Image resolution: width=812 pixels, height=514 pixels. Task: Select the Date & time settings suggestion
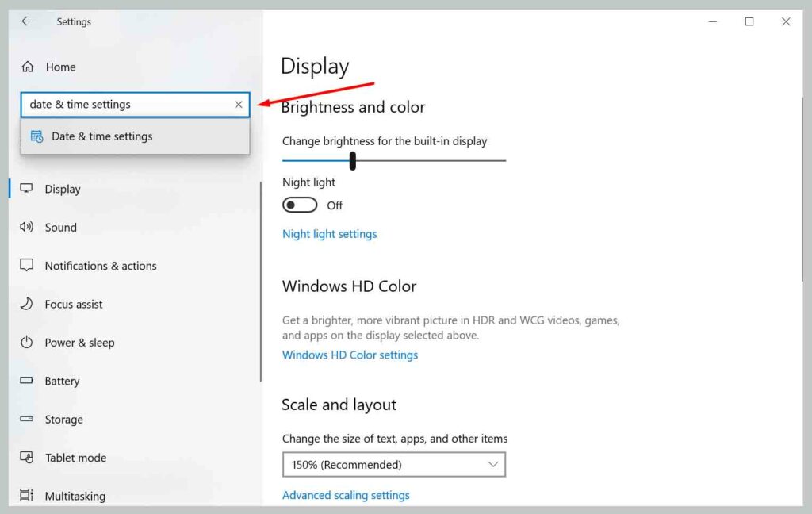[101, 136]
